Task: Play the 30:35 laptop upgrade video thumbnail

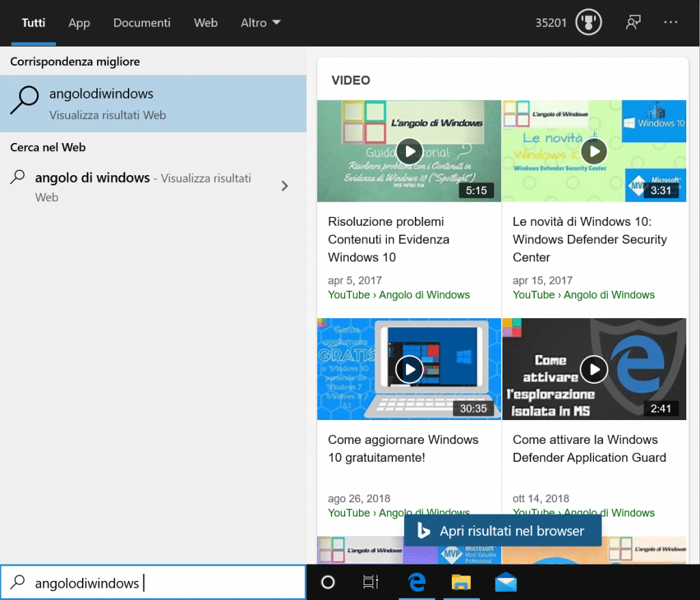Action: [409, 369]
